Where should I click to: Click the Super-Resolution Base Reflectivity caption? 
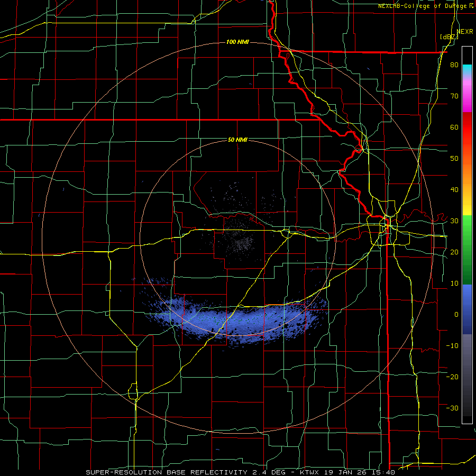pos(240,472)
